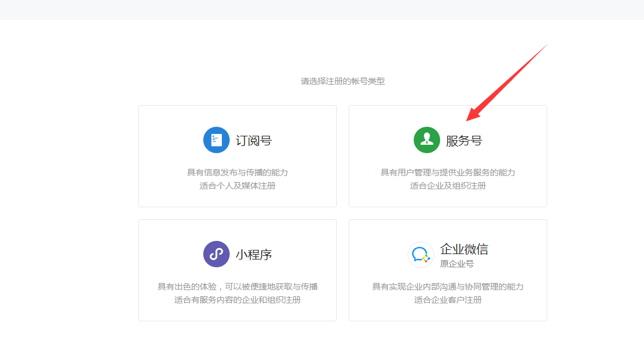Click text 具有实现企业内部沟通与协同管理的能力
This screenshot has width=644, height=358.
448,287
